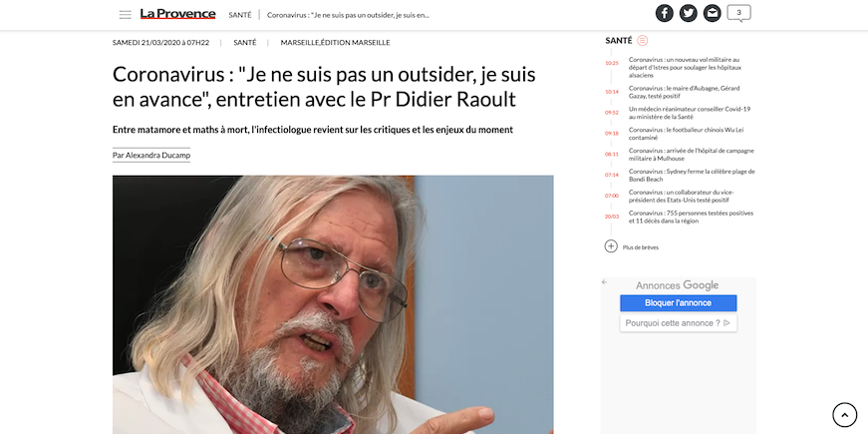Share article via Twitter icon
This screenshot has height=434, width=868.
point(688,13)
